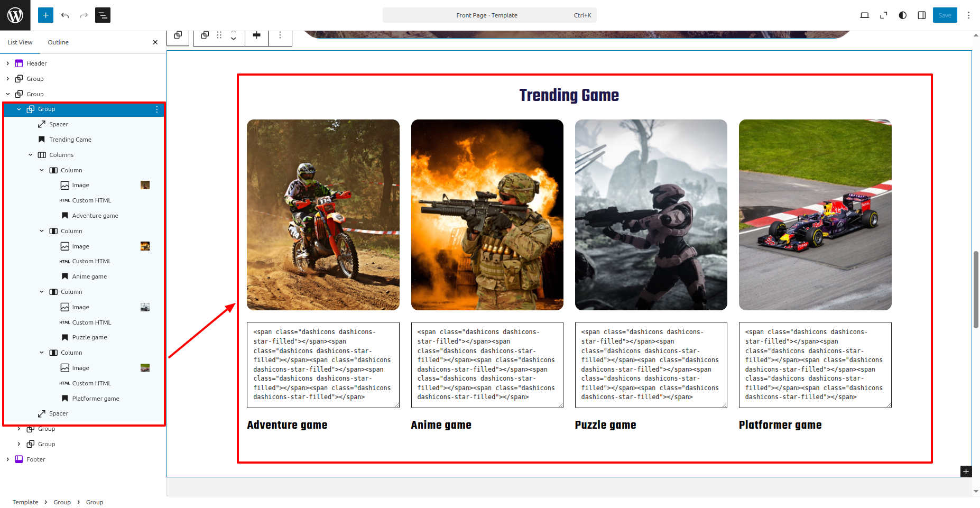Open the editor options kebab menu
The height and width of the screenshot is (508, 980).
point(969,15)
